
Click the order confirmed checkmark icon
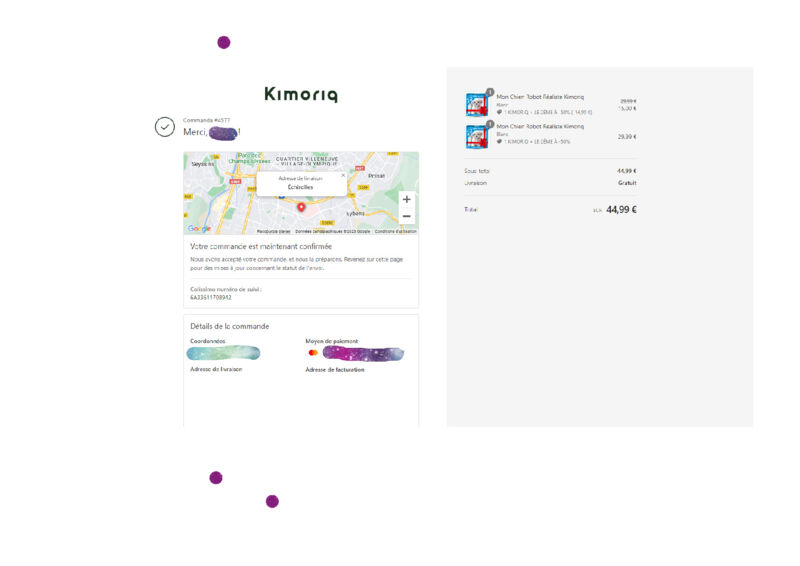click(165, 127)
